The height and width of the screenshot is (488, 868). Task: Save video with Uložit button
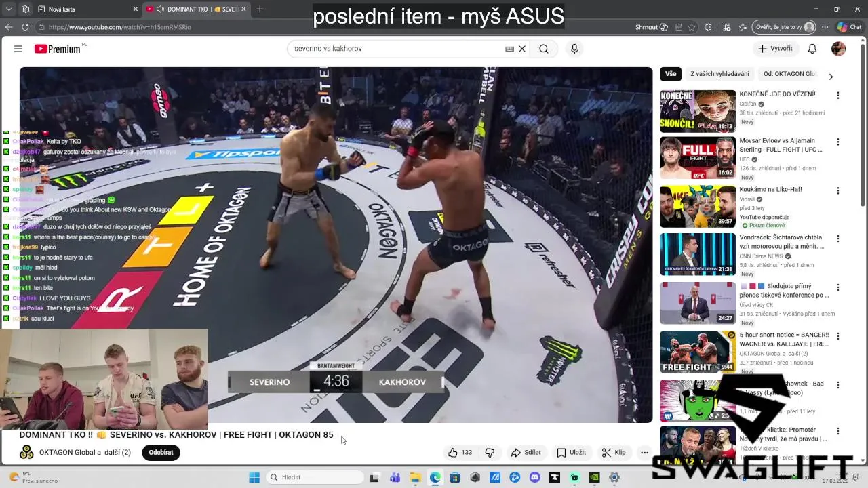(x=571, y=453)
